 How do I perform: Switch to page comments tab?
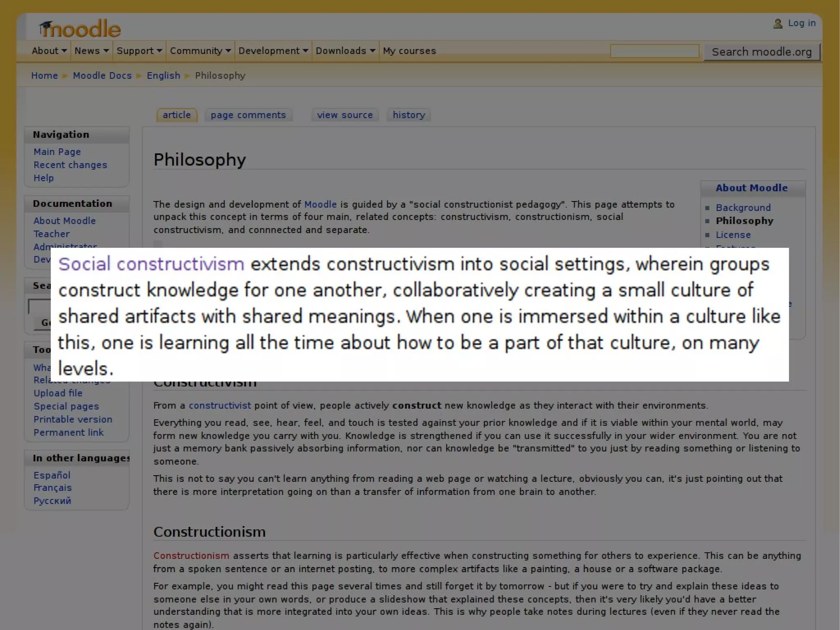(x=248, y=115)
